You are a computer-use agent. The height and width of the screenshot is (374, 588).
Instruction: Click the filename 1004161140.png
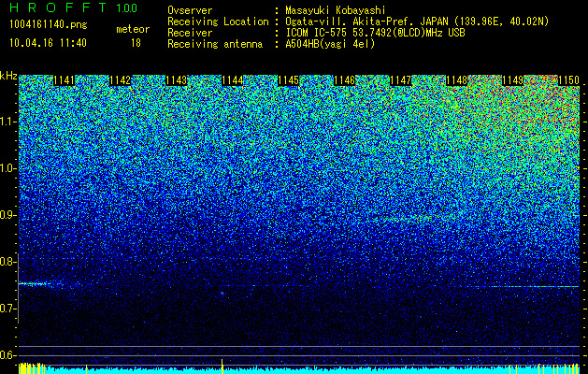[x=49, y=24]
